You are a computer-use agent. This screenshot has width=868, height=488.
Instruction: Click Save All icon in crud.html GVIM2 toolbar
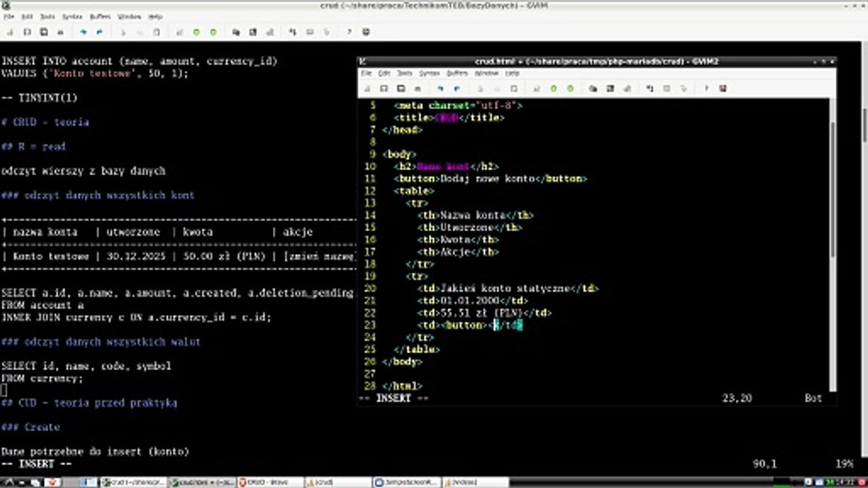(401, 89)
